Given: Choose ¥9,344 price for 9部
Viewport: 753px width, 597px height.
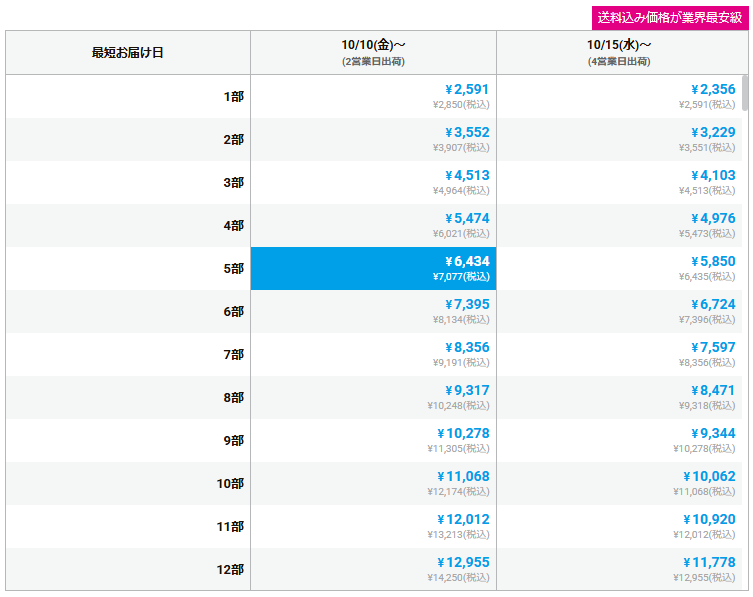Looking at the screenshot, I should click(x=618, y=440).
